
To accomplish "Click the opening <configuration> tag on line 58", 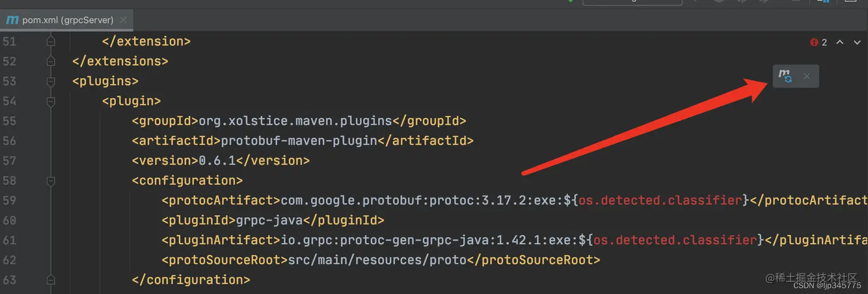I will click(x=188, y=180).
